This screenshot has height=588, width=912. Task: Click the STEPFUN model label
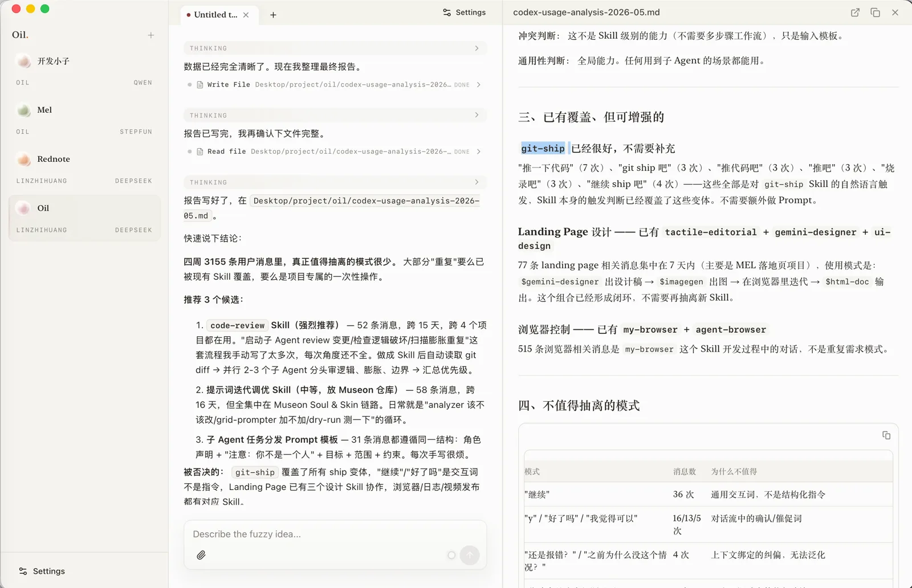pyautogui.click(x=136, y=132)
